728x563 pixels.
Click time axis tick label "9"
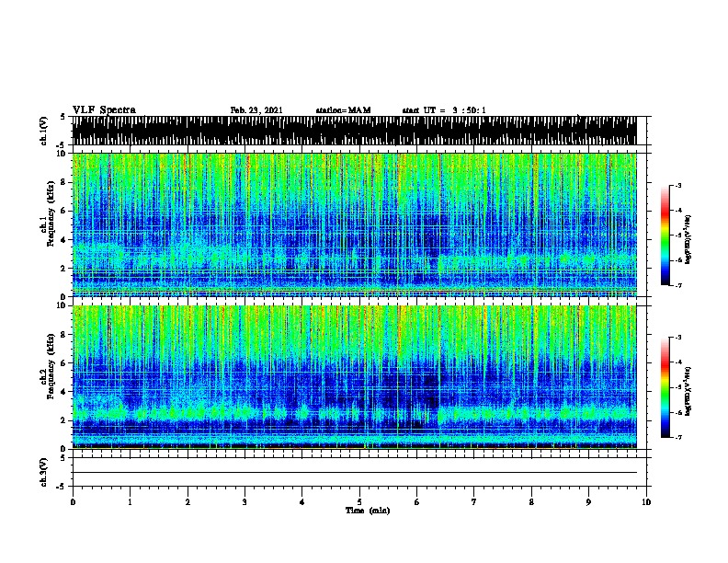[x=588, y=502]
